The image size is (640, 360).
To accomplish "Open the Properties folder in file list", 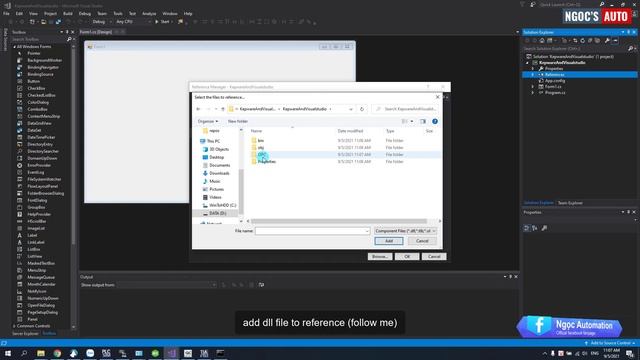I will tap(266, 162).
